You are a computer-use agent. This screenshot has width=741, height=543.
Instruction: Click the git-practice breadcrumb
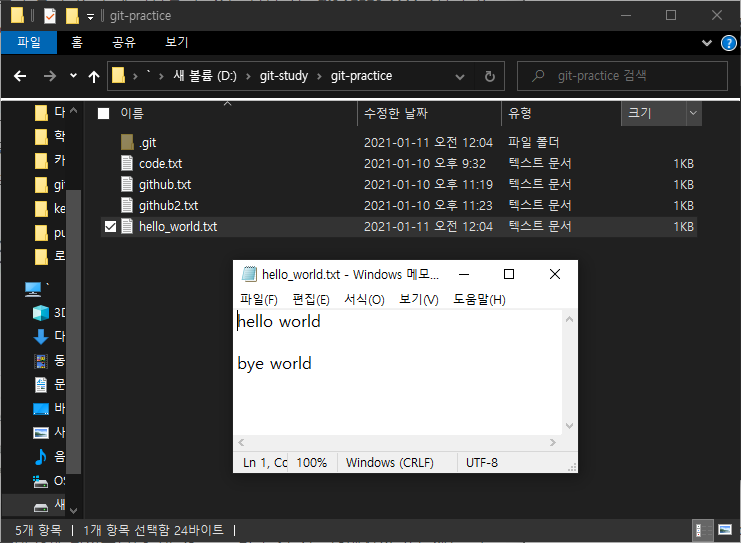[x=362, y=76]
